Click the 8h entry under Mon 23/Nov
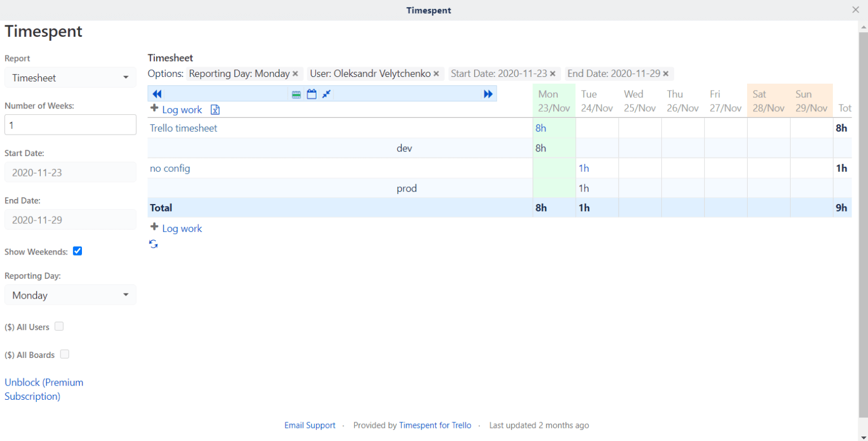Viewport: 868px width, 441px height. (x=541, y=128)
